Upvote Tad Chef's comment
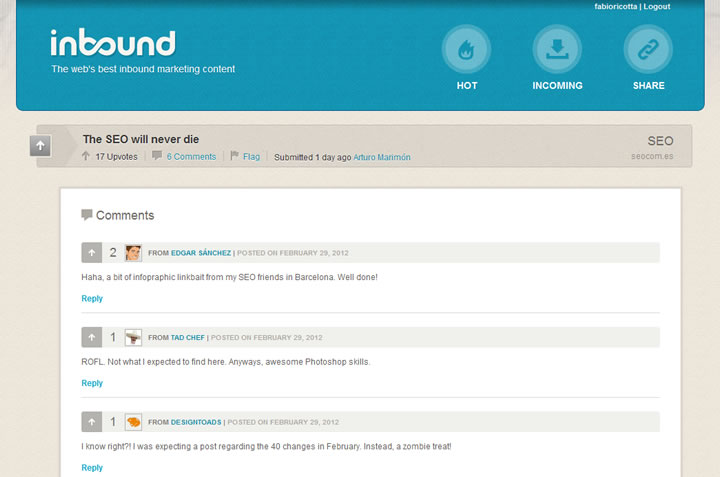The width and height of the screenshot is (720, 477). (x=91, y=338)
